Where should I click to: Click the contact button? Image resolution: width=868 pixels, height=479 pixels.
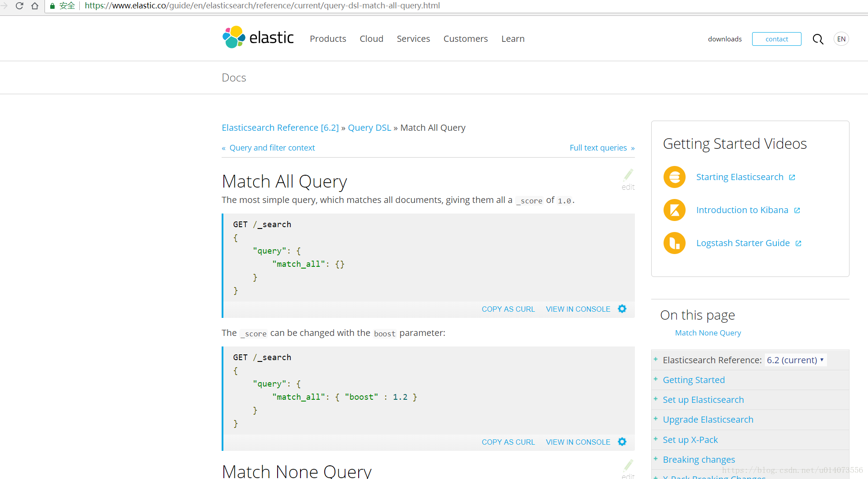pyautogui.click(x=776, y=39)
